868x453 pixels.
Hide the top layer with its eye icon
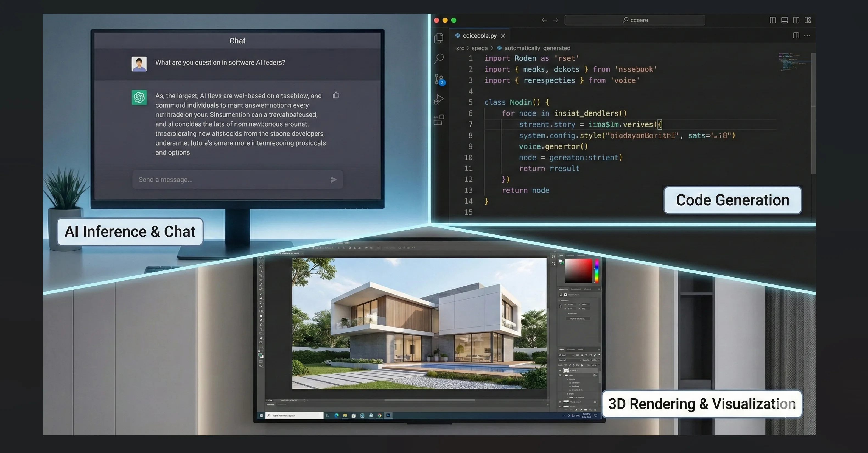tap(560, 371)
